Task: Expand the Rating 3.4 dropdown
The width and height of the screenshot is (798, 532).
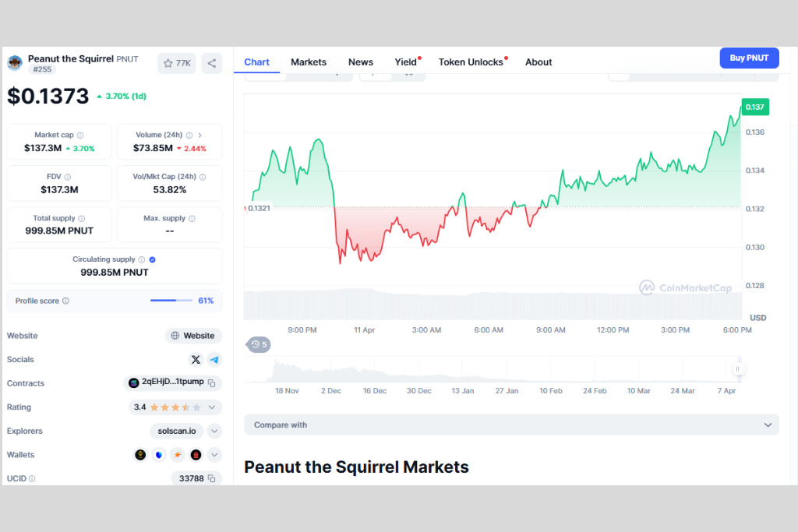Action: [x=212, y=407]
